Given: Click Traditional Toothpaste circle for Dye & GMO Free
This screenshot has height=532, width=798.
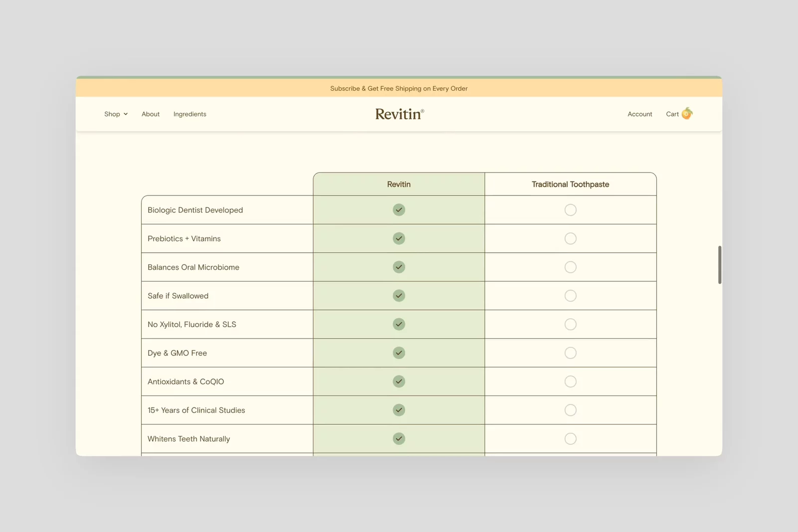Looking at the screenshot, I should click(571, 353).
